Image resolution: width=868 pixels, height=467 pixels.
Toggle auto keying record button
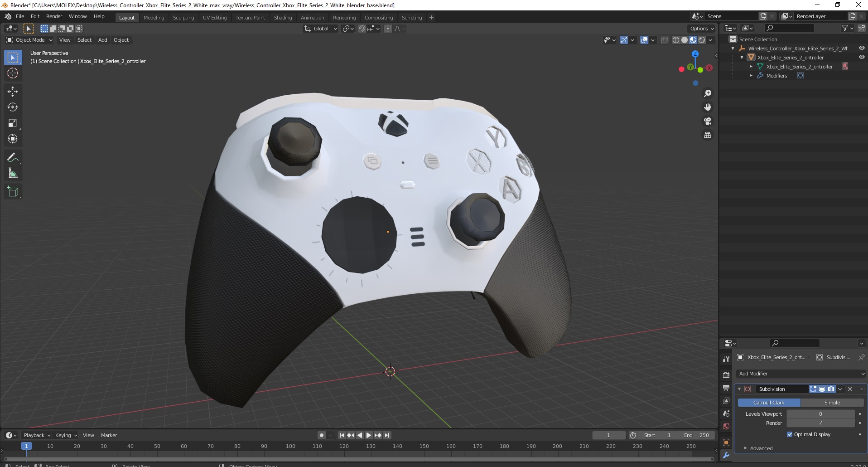(x=322, y=435)
